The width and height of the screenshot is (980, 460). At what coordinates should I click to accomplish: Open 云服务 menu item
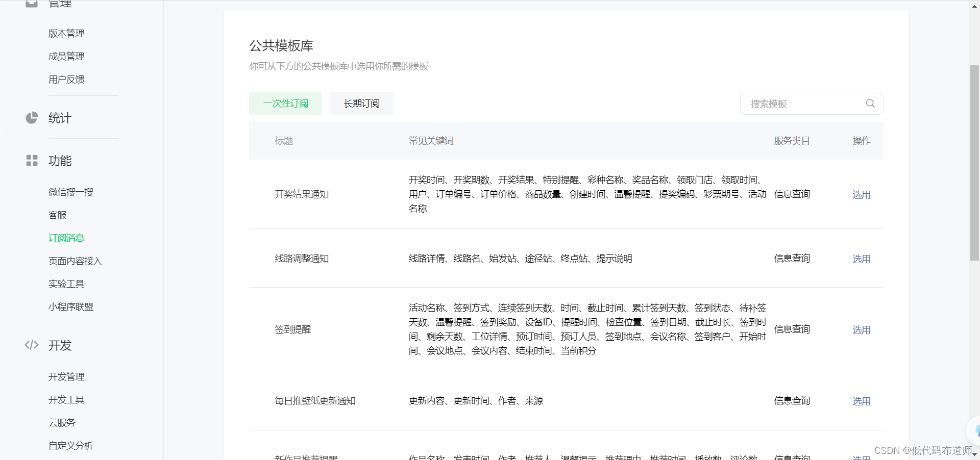[62, 423]
